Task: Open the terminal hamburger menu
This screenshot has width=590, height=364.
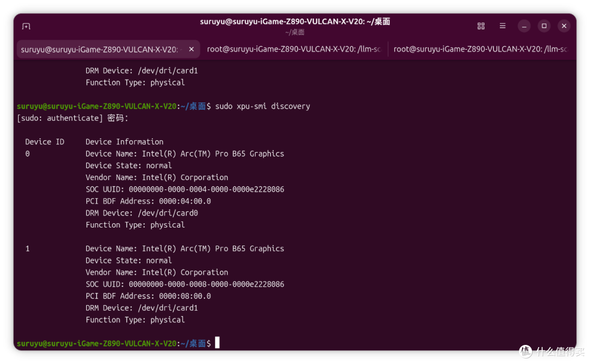Action: 503,26
